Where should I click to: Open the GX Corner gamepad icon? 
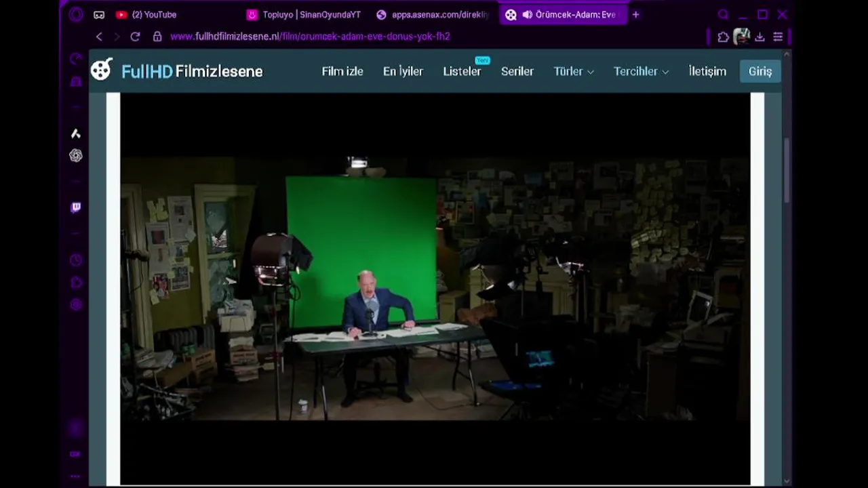click(99, 14)
